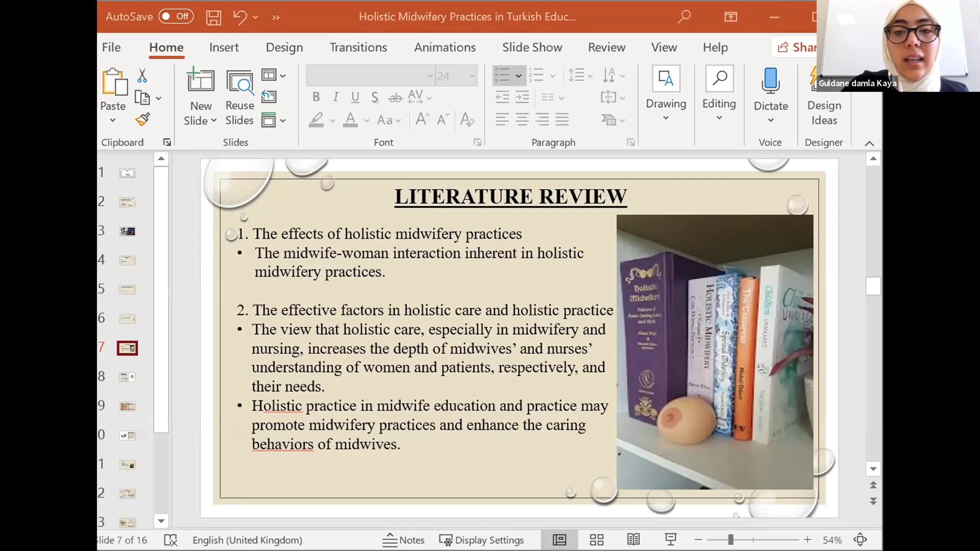Toggle Bold formatting
The width and height of the screenshot is (980, 551).
(x=316, y=97)
